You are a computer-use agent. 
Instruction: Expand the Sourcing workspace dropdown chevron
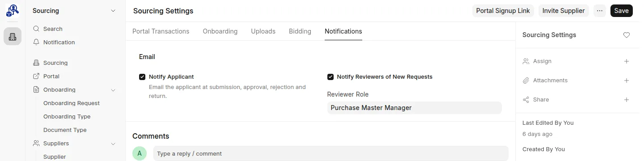click(113, 11)
